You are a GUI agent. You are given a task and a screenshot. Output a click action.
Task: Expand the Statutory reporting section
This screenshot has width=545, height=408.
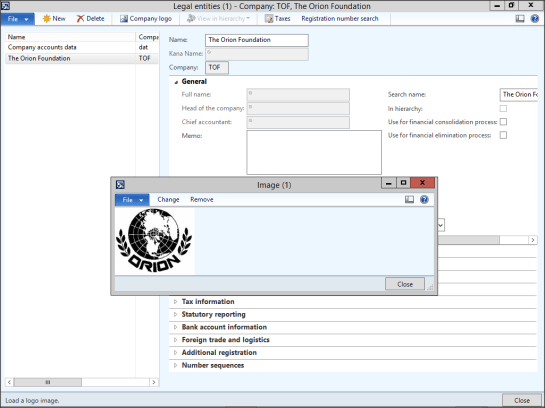click(x=176, y=315)
